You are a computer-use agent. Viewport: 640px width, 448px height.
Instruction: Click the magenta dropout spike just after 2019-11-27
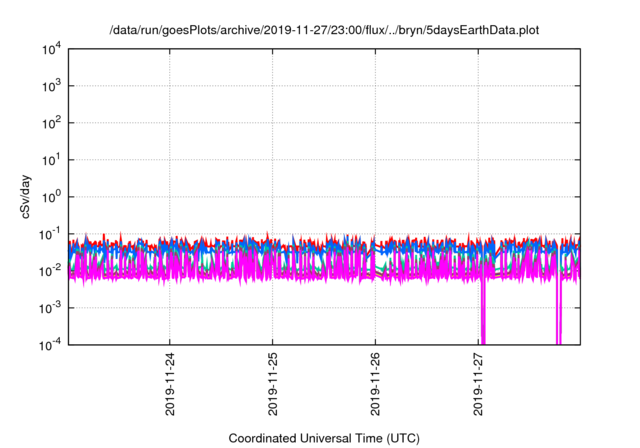point(483,310)
